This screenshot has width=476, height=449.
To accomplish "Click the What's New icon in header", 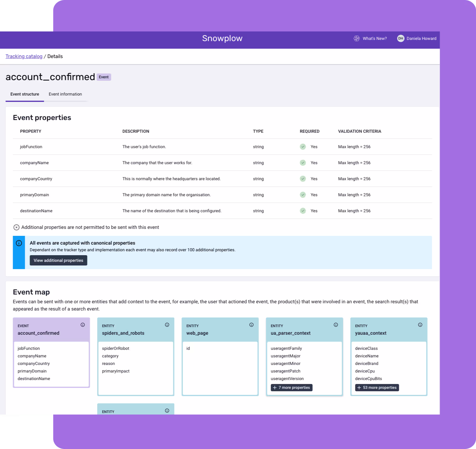I will [x=357, y=38].
